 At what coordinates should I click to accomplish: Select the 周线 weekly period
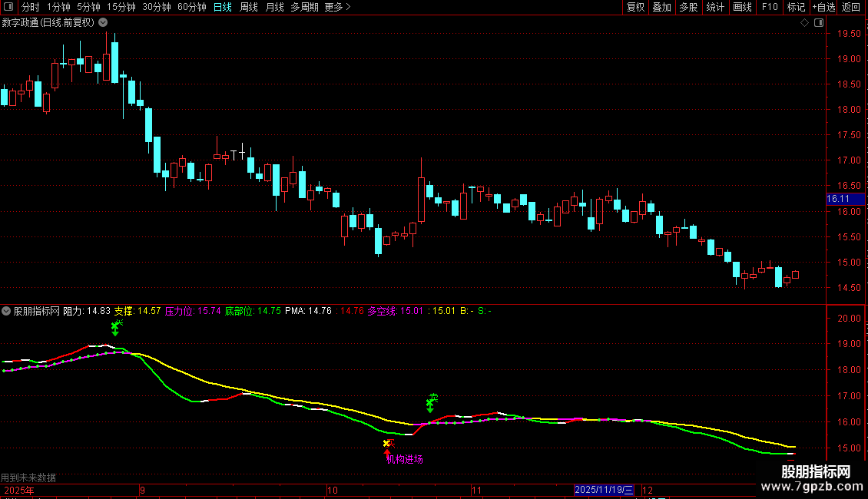point(249,7)
